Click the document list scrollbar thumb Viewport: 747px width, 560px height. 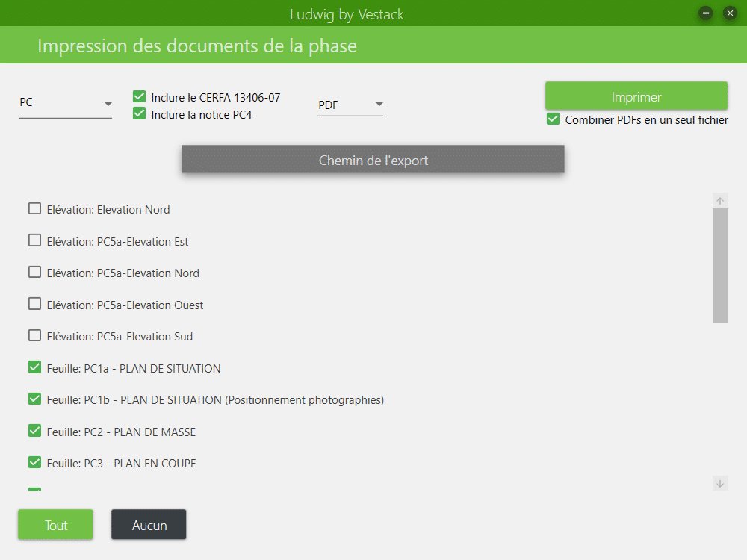coord(720,265)
